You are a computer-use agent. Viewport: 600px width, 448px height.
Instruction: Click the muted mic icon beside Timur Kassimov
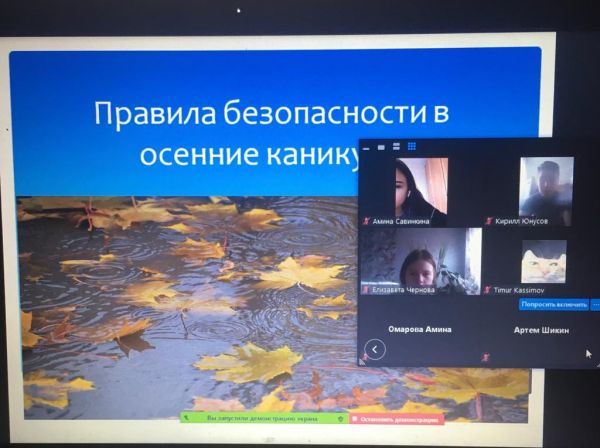pyautogui.click(x=488, y=290)
